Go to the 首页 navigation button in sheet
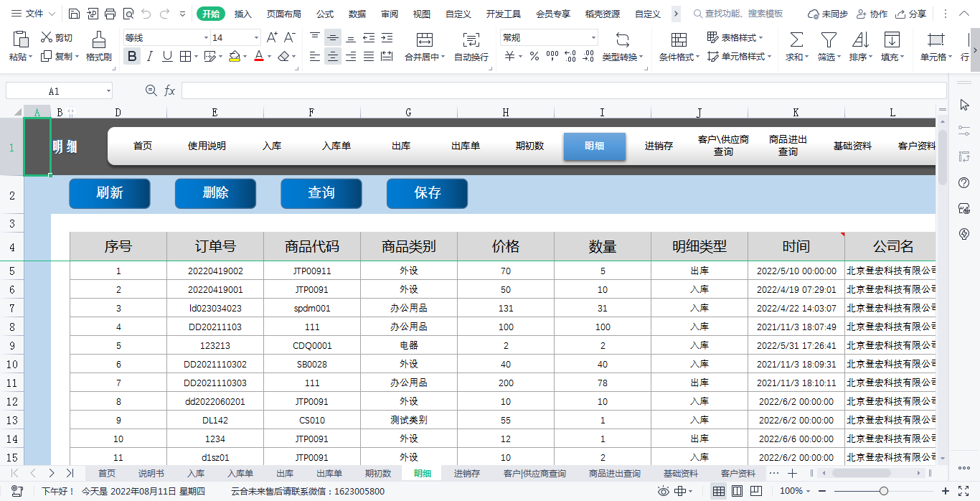The width and height of the screenshot is (980, 501). [143, 146]
